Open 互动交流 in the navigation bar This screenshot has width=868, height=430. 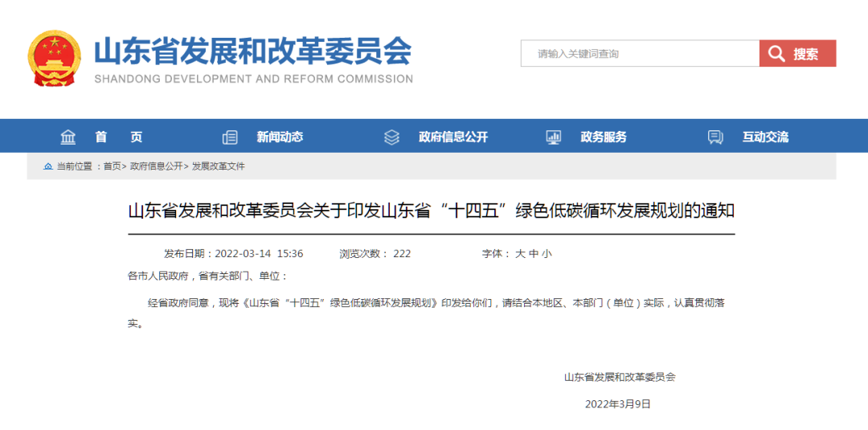pos(765,137)
